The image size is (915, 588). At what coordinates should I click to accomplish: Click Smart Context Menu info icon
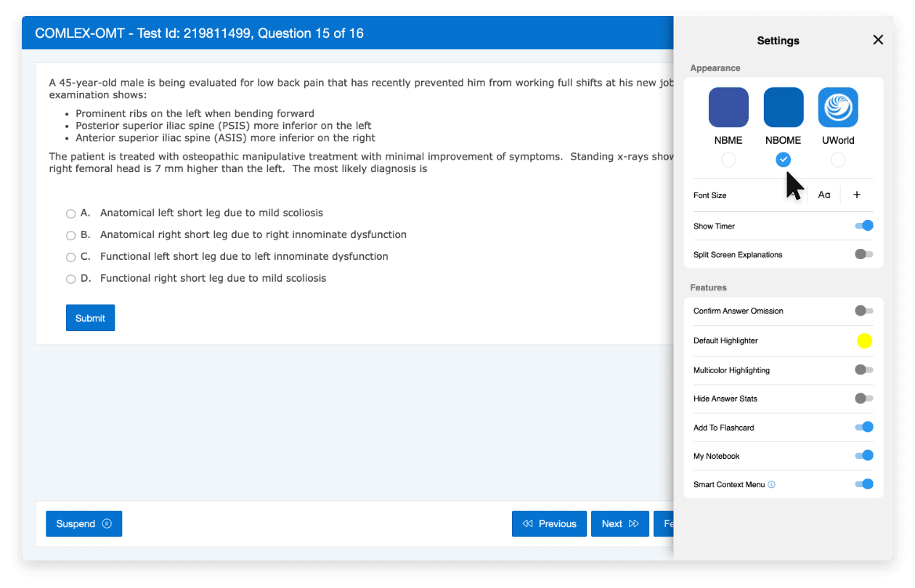771,485
